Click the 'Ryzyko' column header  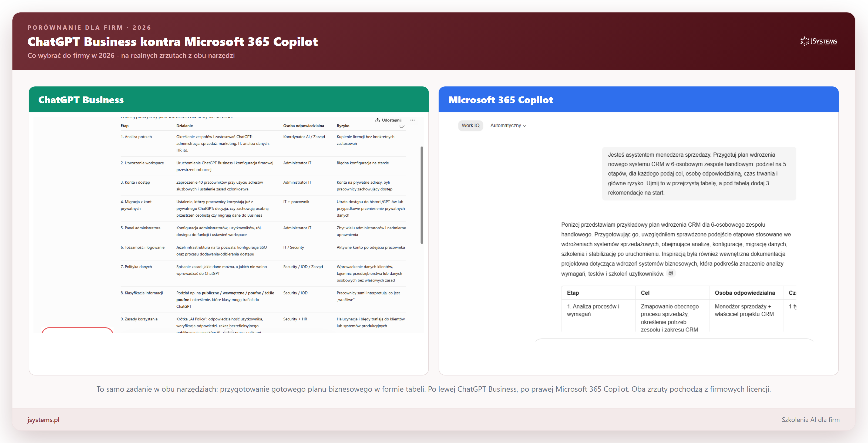coord(343,126)
